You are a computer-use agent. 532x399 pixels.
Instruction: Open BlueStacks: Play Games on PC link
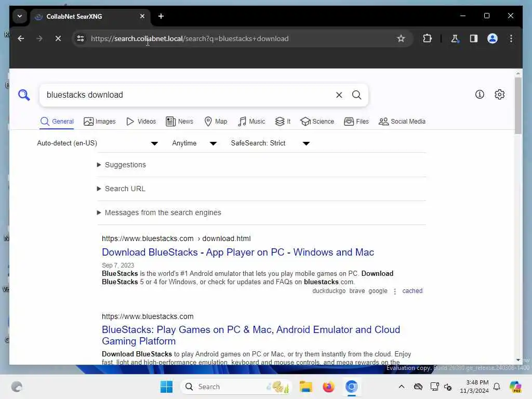point(251,335)
